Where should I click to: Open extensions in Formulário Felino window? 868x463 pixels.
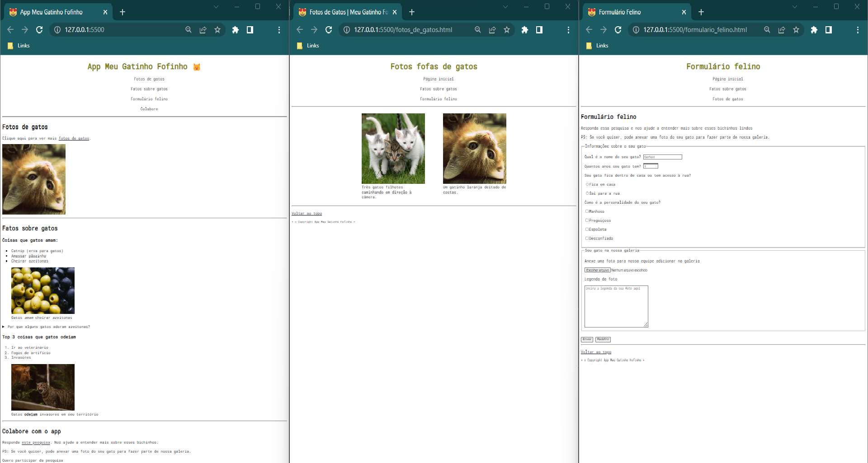pyautogui.click(x=814, y=30)
